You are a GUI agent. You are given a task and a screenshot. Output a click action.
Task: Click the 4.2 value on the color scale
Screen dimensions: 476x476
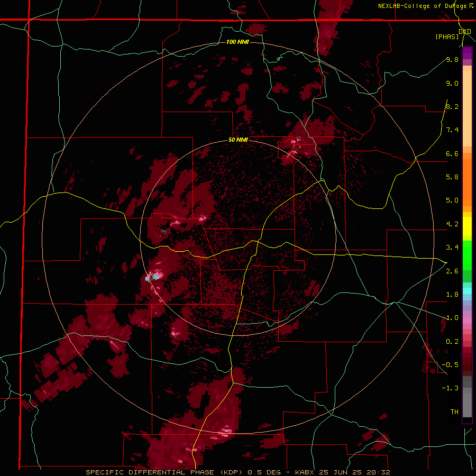tap(452, 224)
